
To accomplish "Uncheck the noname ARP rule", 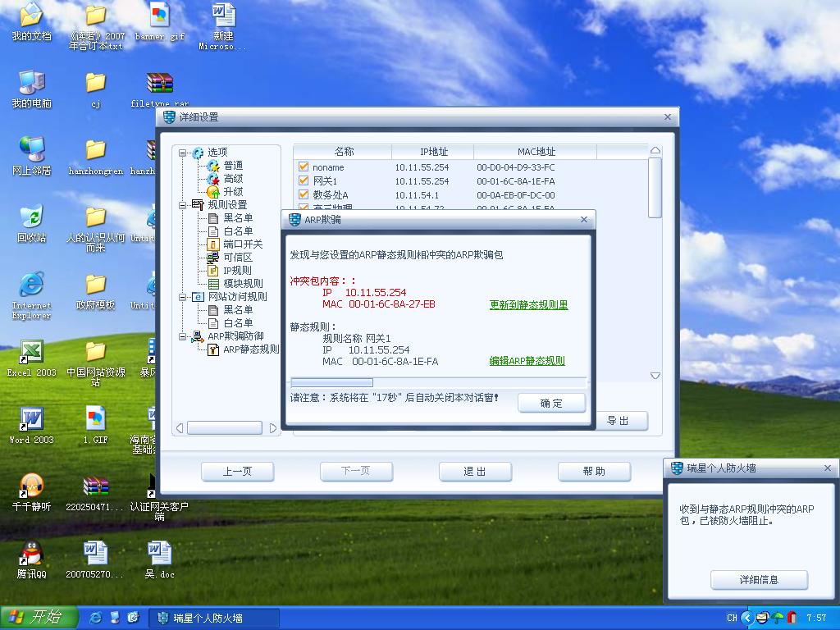I will coord(304,167).
